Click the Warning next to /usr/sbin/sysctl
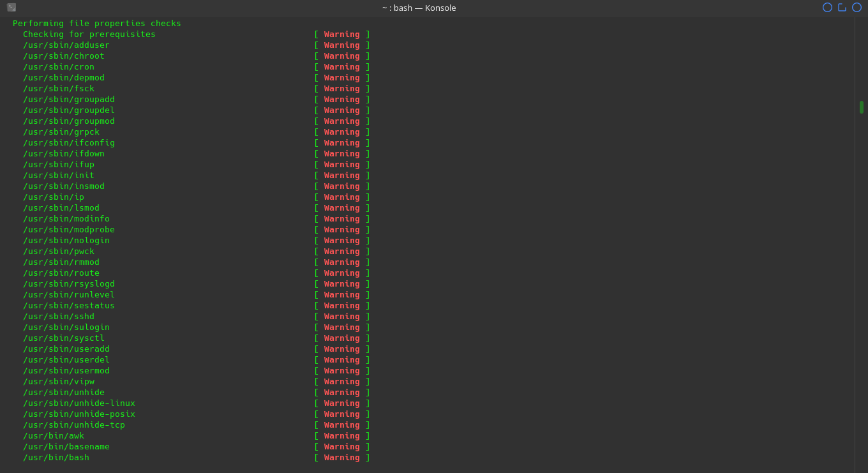This screenshot has width=868, height=473. click(341, 338)
